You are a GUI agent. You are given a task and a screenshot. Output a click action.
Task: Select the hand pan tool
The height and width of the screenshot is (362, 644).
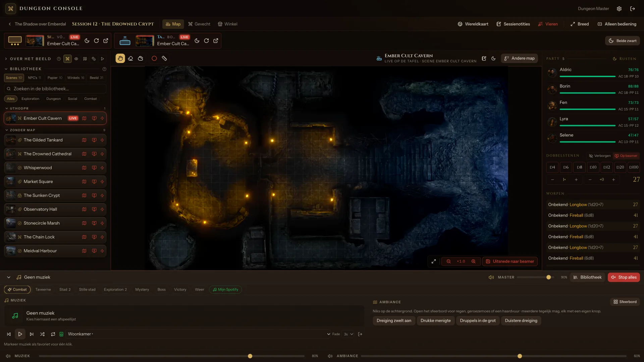(x=120, y=58)
